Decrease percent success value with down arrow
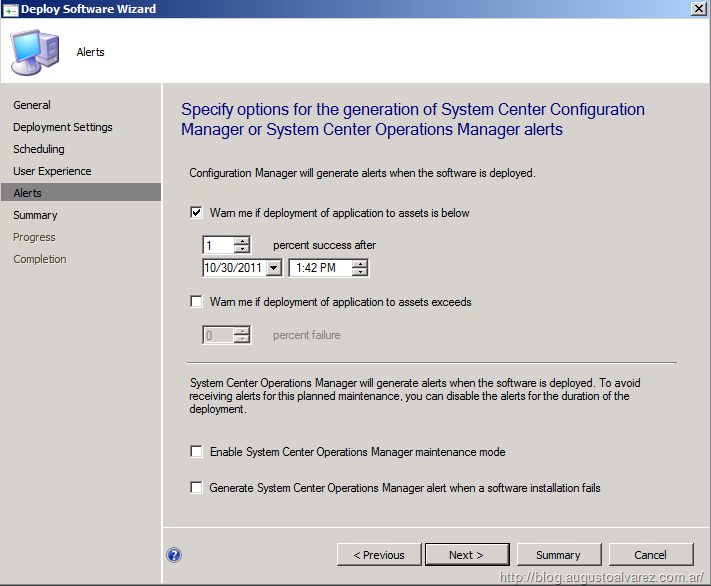Viewport: 711px width, 586px height. pos(241,249)
